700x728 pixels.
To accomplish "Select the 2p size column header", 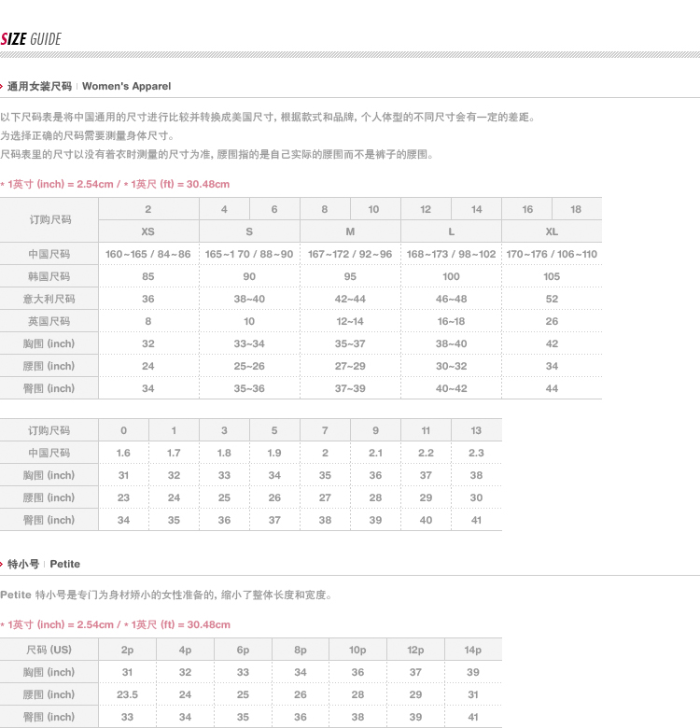I will [127, 650].
